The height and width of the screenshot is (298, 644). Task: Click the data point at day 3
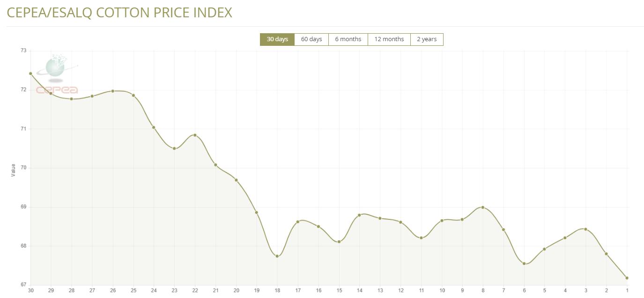coord(585,229)
